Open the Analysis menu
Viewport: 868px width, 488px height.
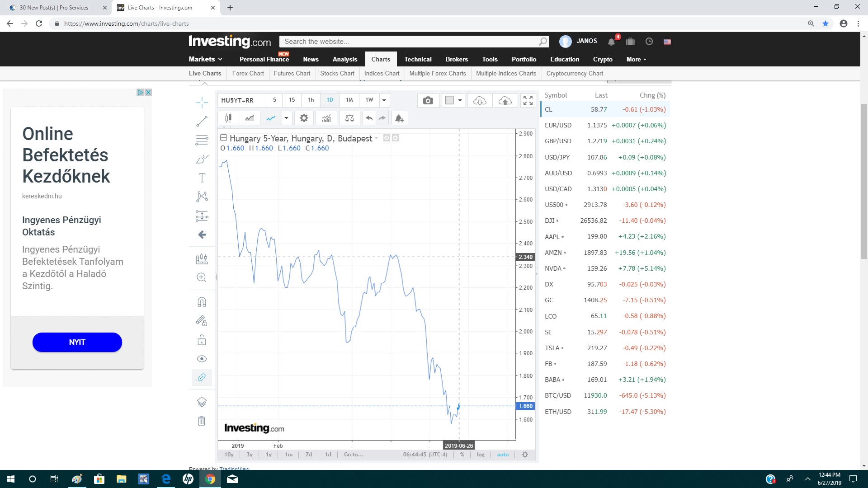point(345,59)
